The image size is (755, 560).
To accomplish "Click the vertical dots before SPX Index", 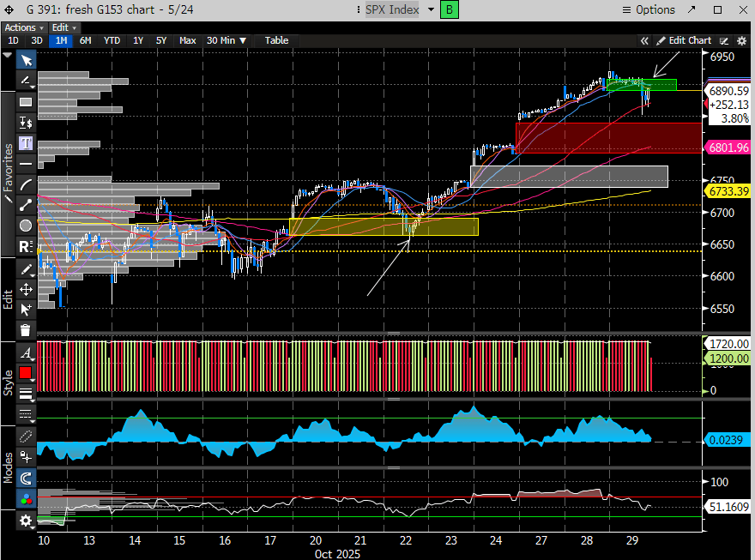I will tap(359, 9).
